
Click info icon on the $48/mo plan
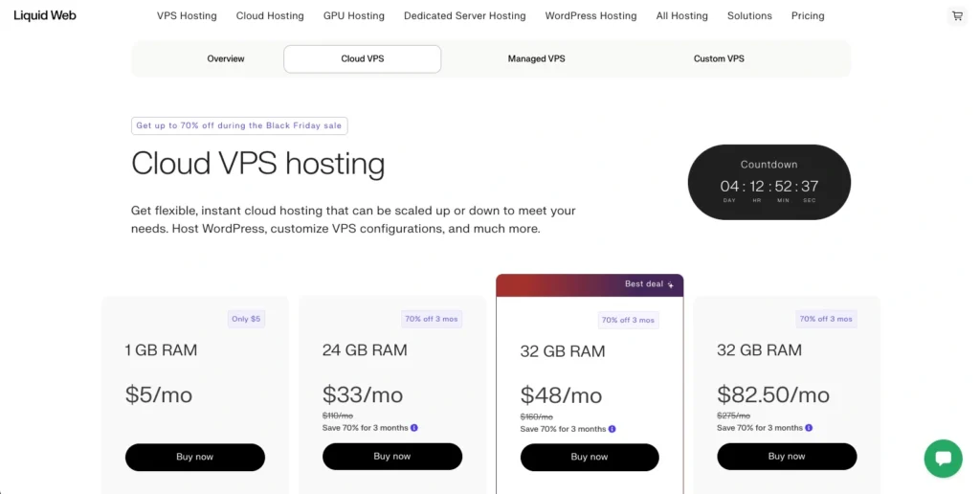point(612,429)
